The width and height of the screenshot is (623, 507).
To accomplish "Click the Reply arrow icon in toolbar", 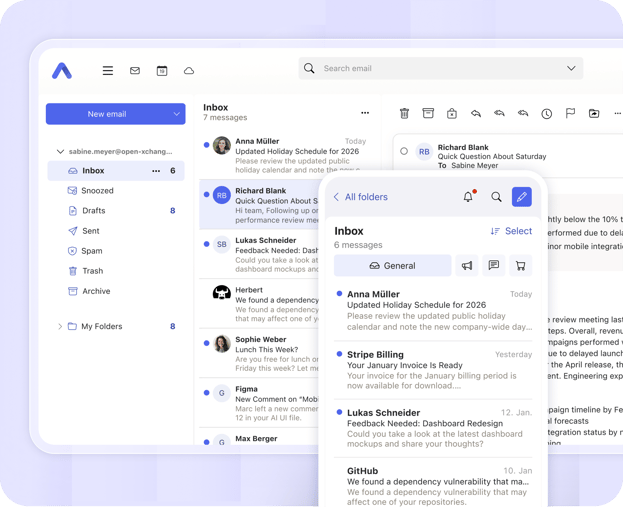I will (x=476, y=114).
